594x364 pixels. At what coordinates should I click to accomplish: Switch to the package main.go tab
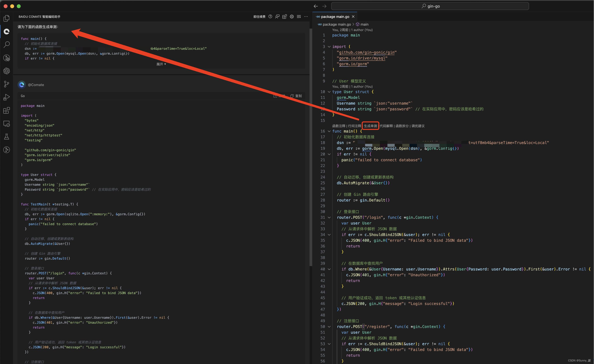point(335,17)
